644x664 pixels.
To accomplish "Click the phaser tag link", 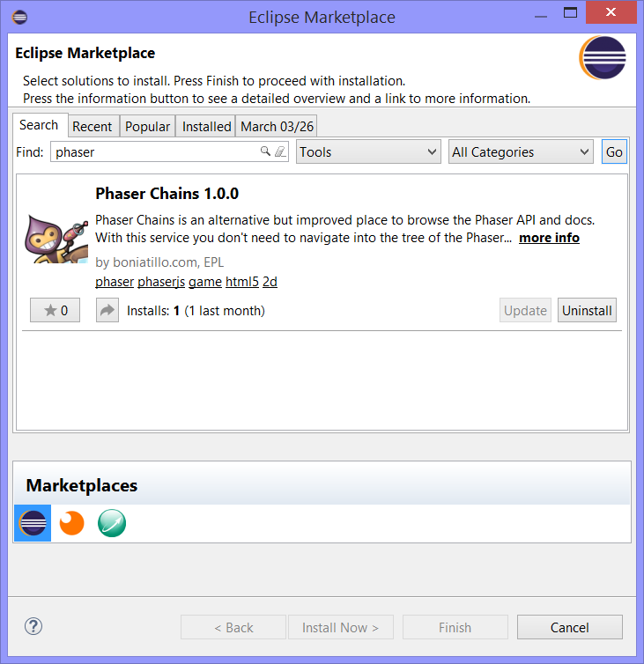I will pos(115,282).
